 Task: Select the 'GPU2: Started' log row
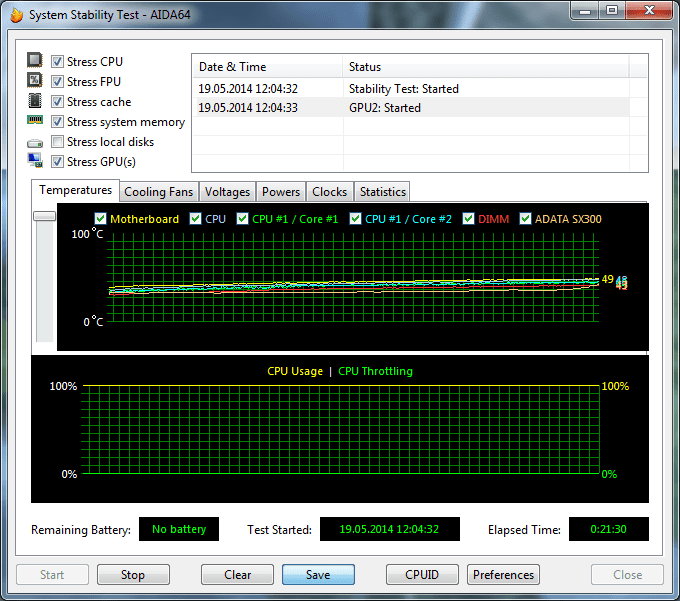pos(411,108)
